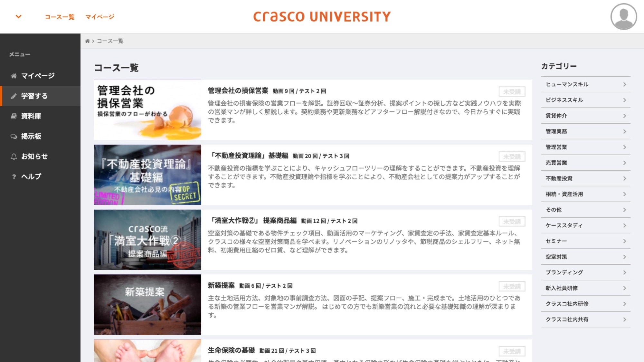Open マイページ in the top navigation

coord(99,17)
